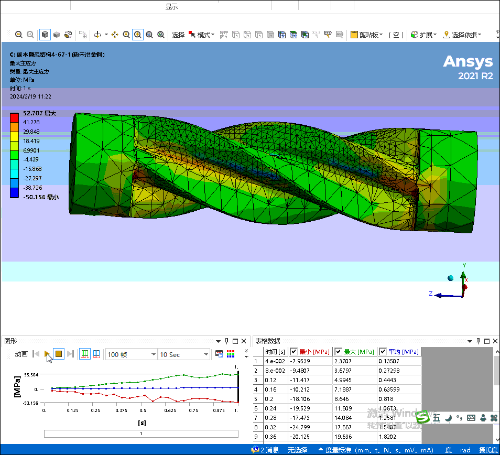Image resolution: width=500 pixels, height=455 pixels.
Task: Click the red swatch in color legend
Action: click(x=14, y=118)
